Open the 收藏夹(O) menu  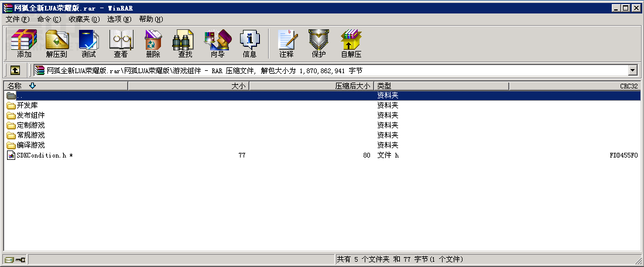(x=84, y=19)
